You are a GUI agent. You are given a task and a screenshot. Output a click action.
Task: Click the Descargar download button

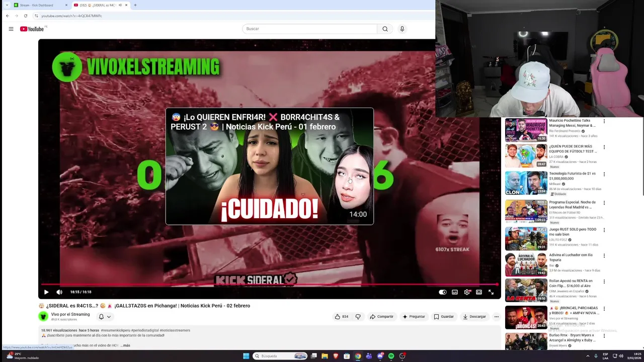pyautogui.click(x=474, y=317)
